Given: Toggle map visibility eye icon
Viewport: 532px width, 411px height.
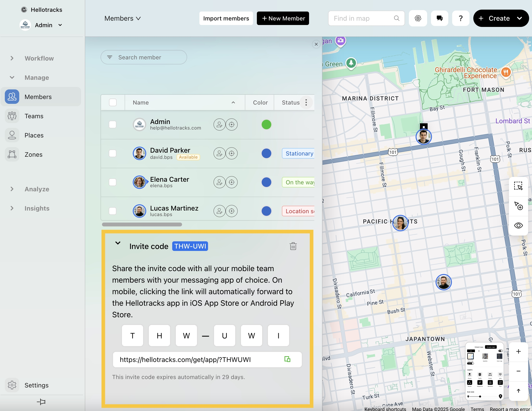Looking at the screenshot, I should tap(518, 225).
